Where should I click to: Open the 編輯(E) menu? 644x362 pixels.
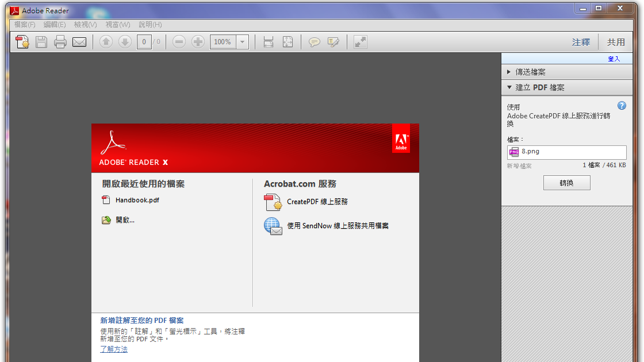[55, 25]
